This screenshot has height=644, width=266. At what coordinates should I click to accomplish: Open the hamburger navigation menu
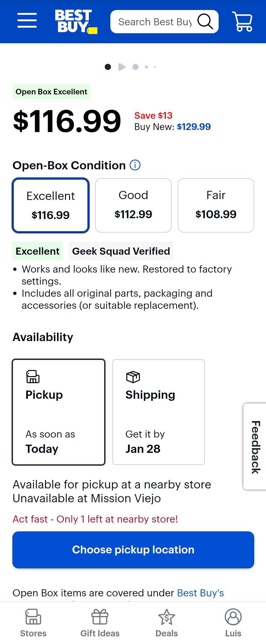tap(27, 21)
